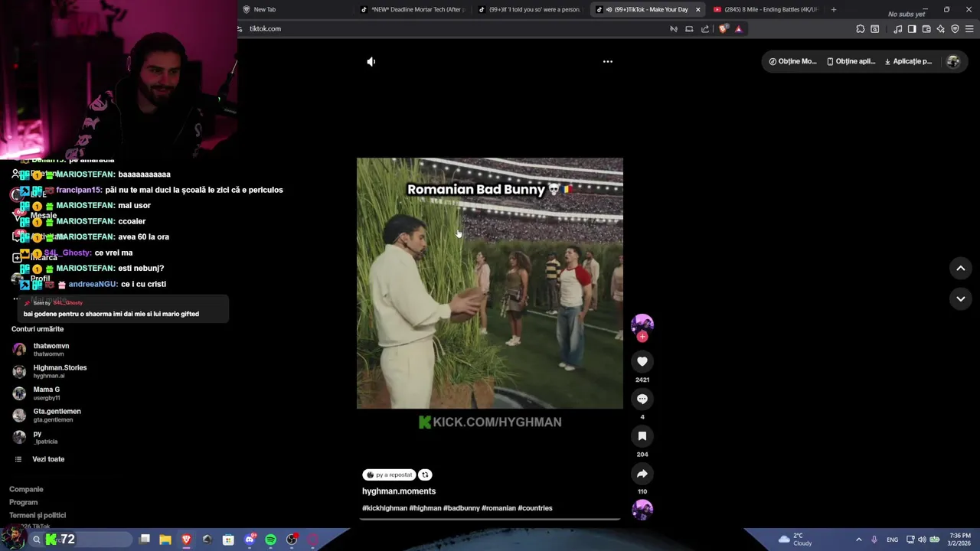Open the three-dots more options above the video

pos(608,61)
